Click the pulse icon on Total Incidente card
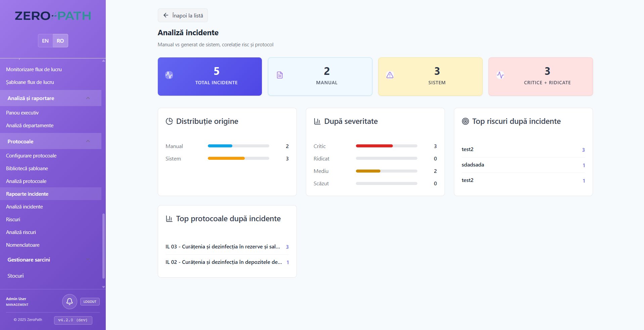 click(170, 75)
